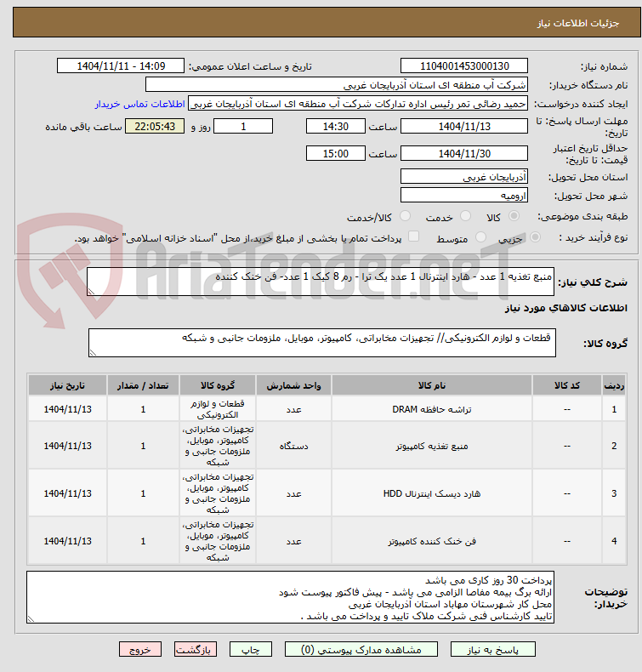
Task: Click the 'منبع تغذیه کامپیوتر' item name
Action: 432,446
